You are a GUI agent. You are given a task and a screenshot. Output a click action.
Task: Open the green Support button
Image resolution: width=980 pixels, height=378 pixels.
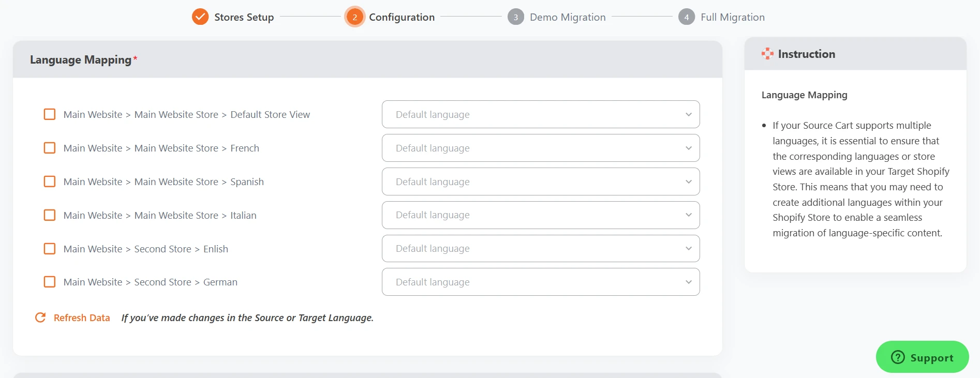(922, 357)
